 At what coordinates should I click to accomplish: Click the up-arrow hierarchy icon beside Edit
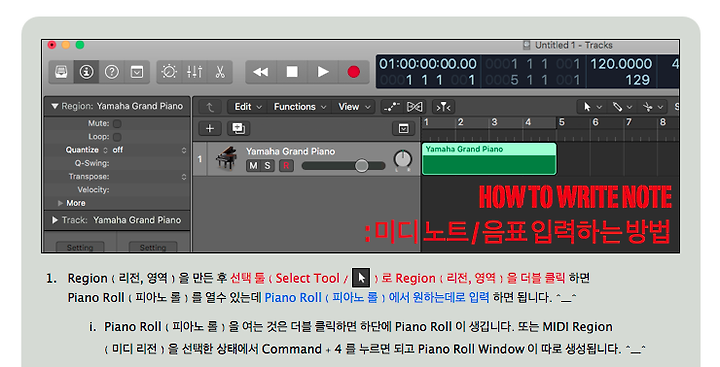[210, 107]
